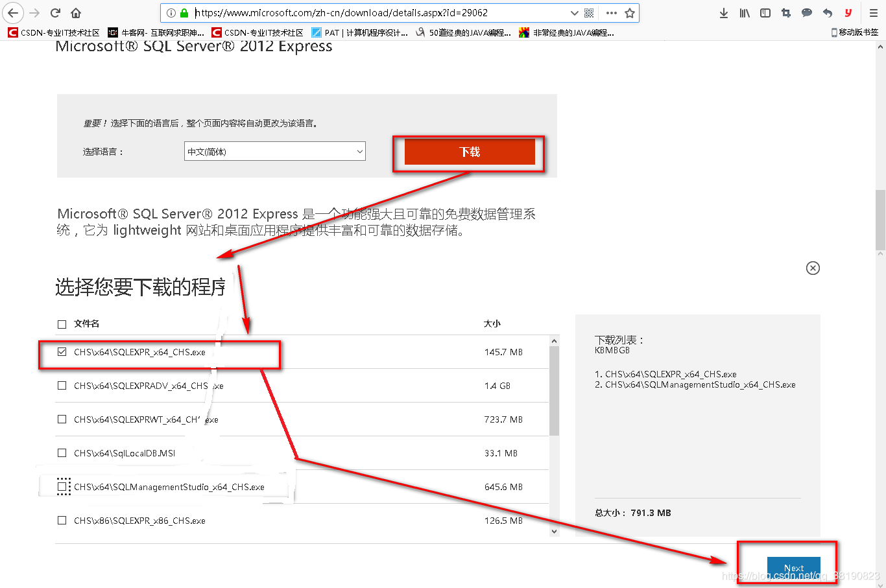The width and height of the screenshot is (886, 588).
Task: Click the 1.4 GB size value
Action: 497,386
